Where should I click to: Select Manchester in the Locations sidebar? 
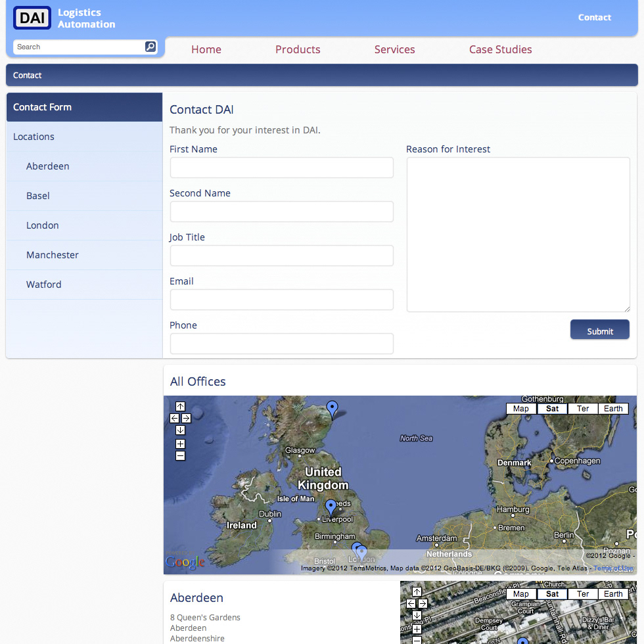click(x=53, y=255)
